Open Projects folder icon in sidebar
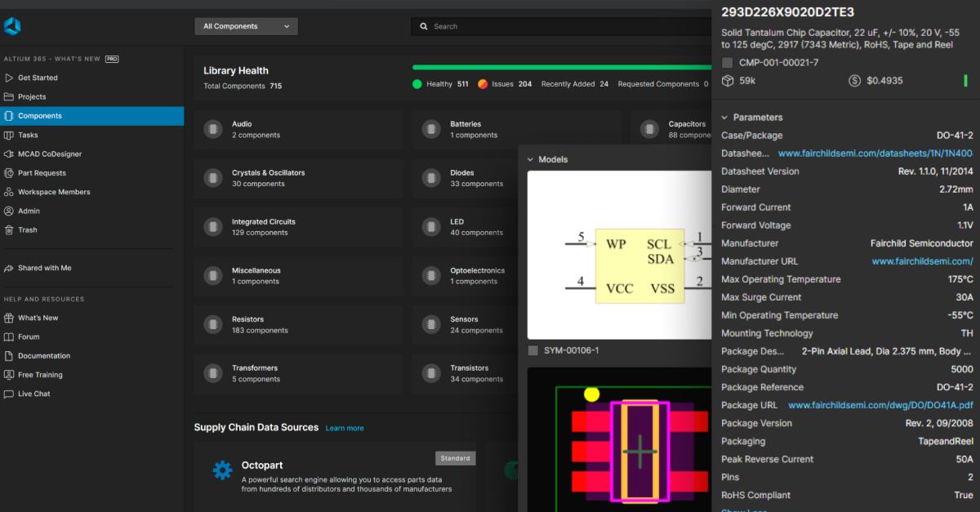980x512 pixels. [x=9, y=96]
